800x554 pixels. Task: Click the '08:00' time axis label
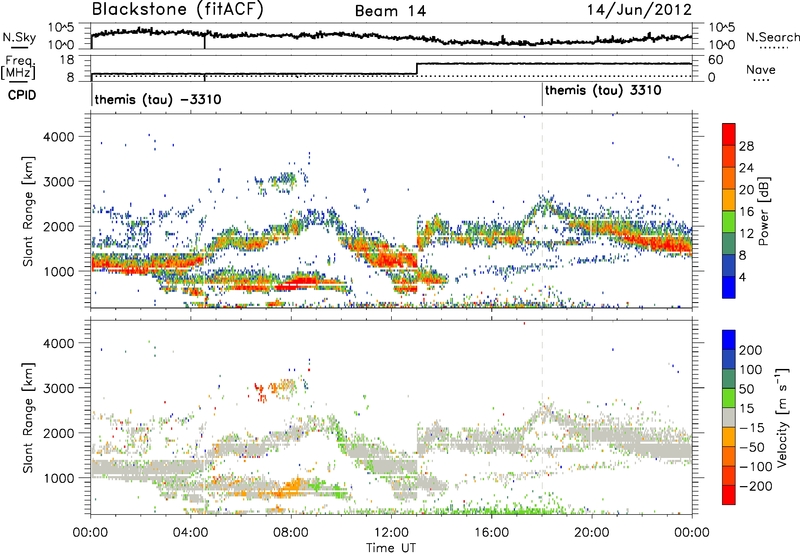point(291,533)
